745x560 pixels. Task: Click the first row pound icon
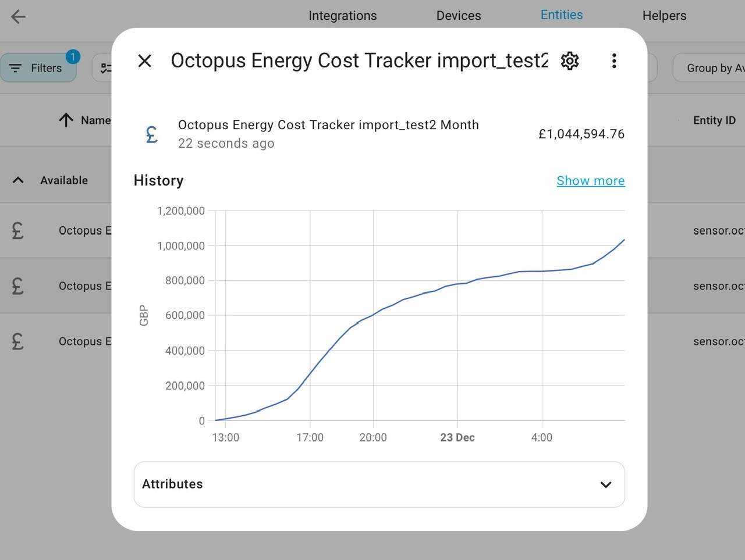pos(18,230)
